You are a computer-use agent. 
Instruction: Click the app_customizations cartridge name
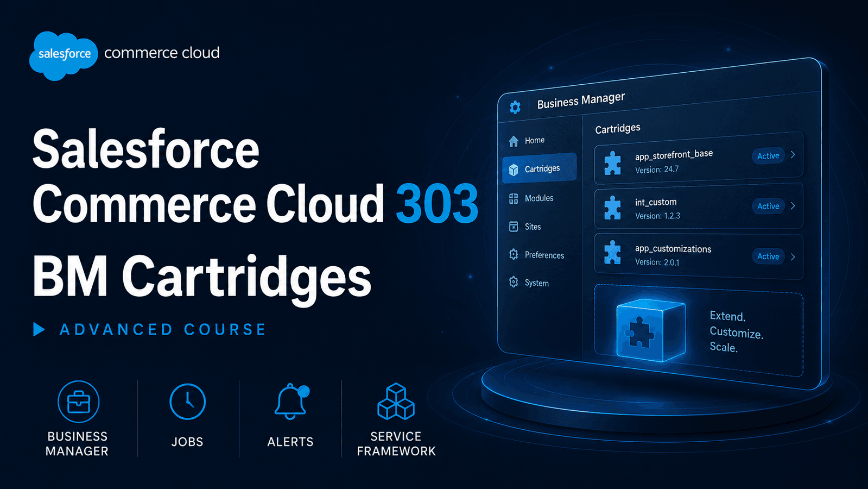[x=673, y=249]
